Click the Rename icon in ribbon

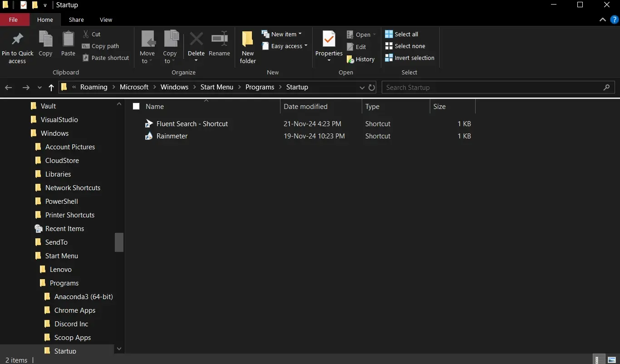click(220, 39)
